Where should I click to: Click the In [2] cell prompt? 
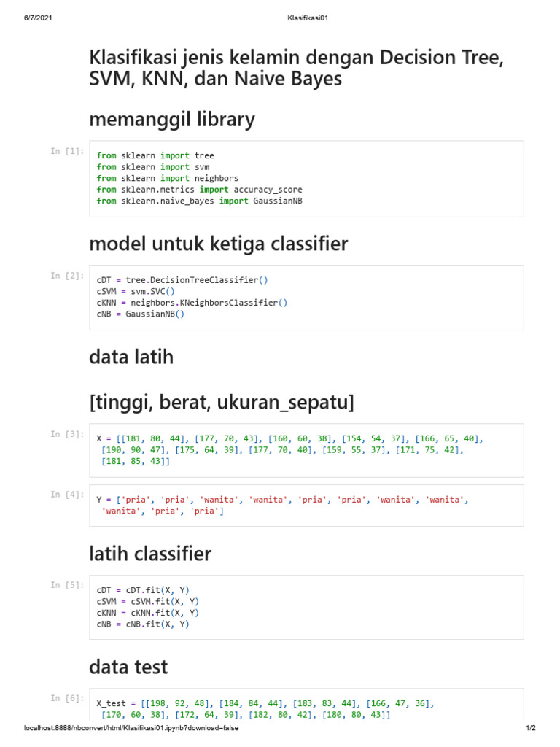point(67,275)
